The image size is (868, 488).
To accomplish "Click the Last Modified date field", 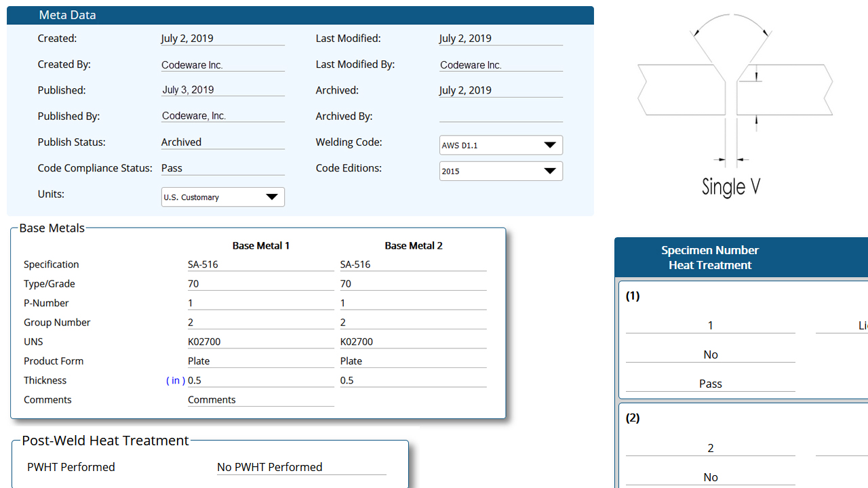I will point(500,39).
